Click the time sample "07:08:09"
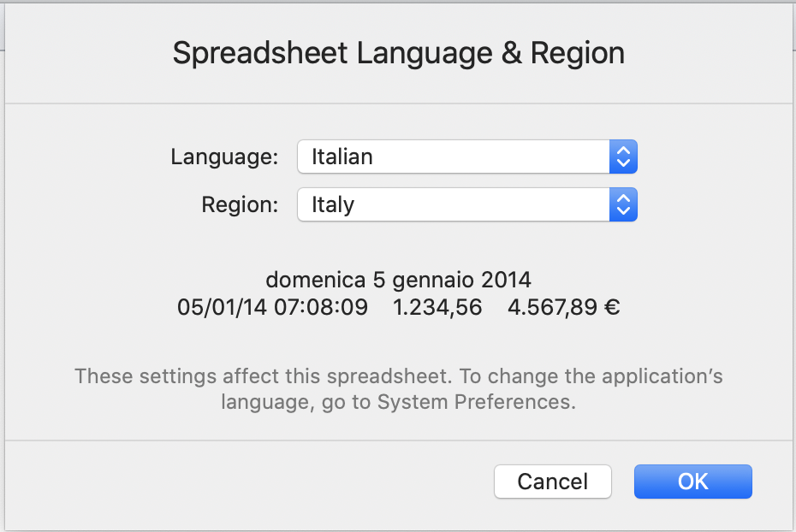 click(321, 307)
